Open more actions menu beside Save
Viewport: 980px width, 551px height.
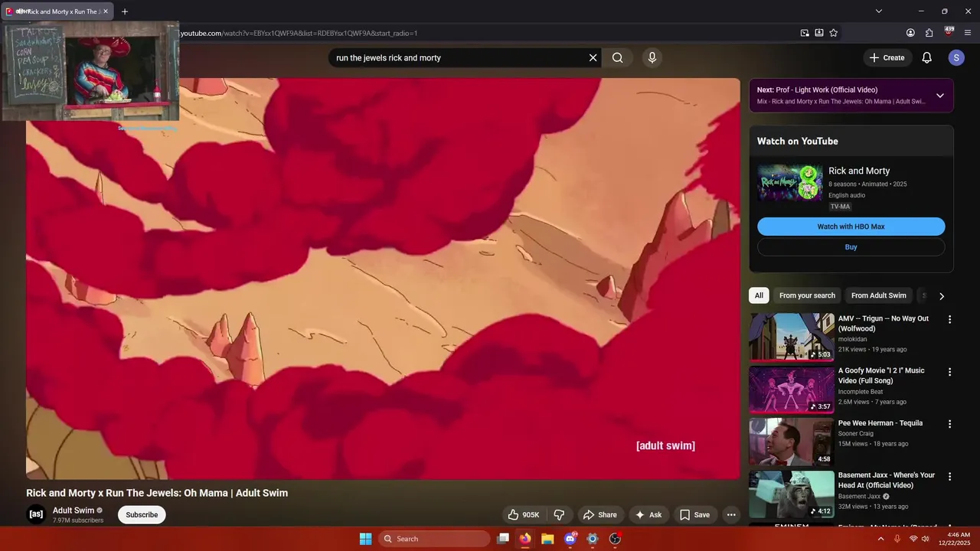[x=731, y=515]
